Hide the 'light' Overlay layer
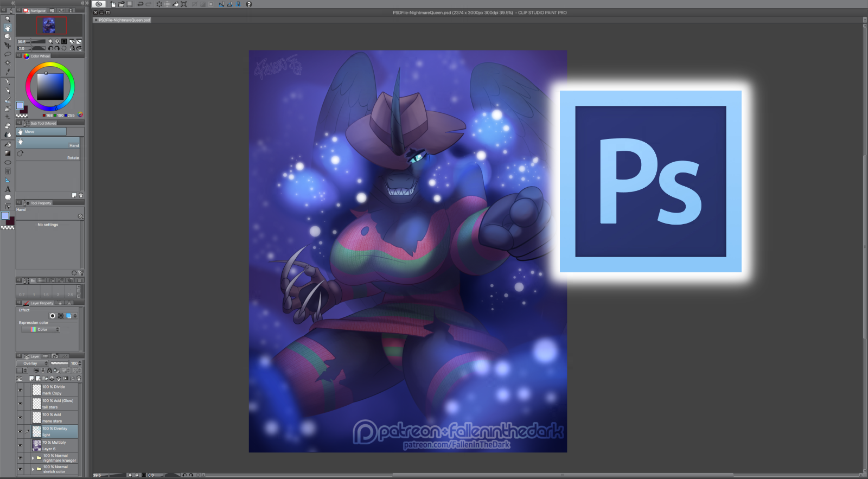868x479 pixels. click(x=20, y=432)
